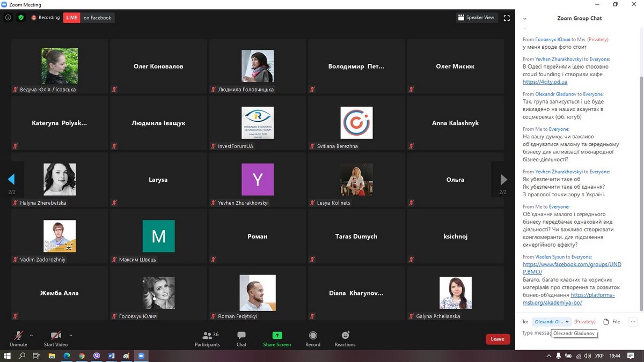Click the Record button icon
Screen dimensions: 644x362
pos(313,336)
